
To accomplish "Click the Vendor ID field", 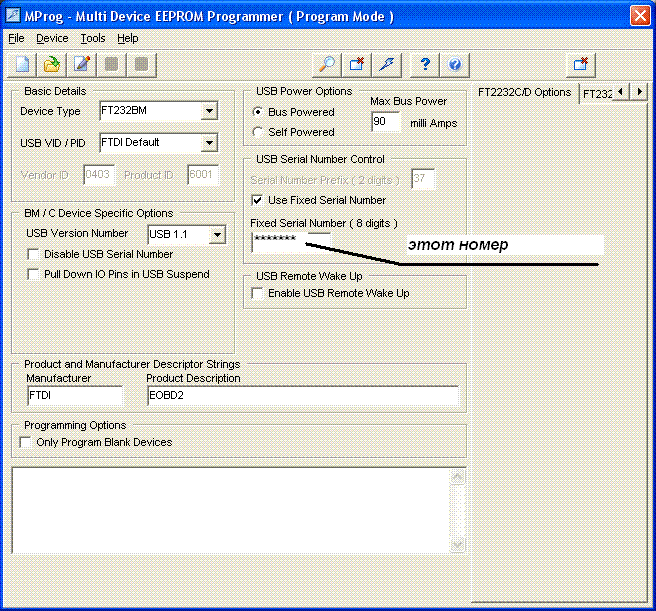I will point(99,175).
